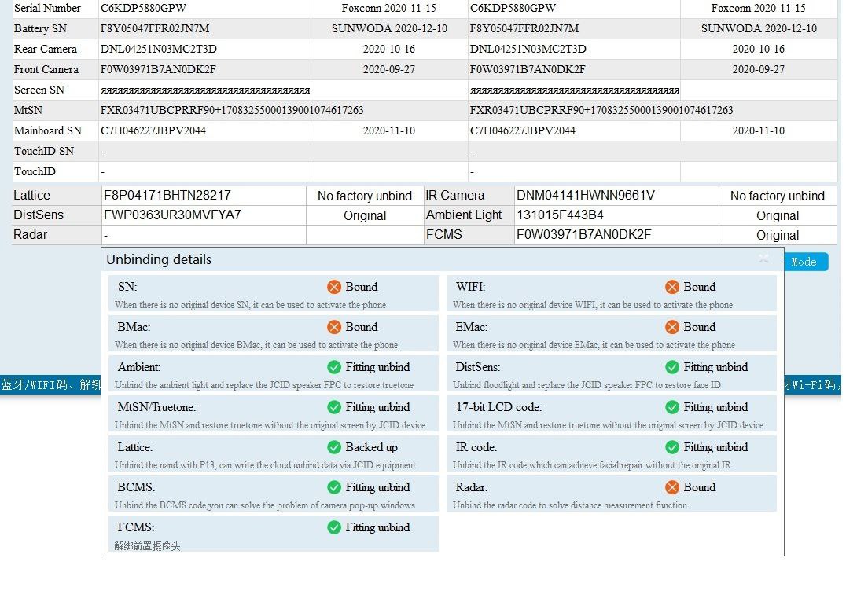Click the TouchID SN row label
The image size is (868, 591).
pyautogui.click(x=44, y=151)
